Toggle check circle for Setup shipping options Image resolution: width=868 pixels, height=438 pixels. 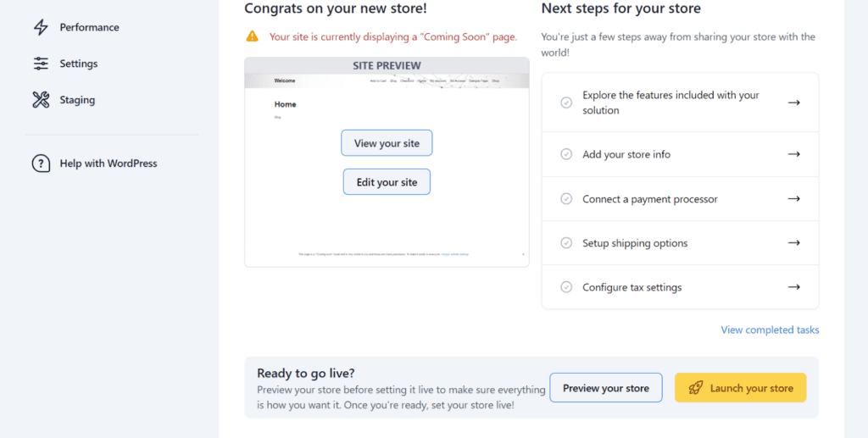[566, 243]
